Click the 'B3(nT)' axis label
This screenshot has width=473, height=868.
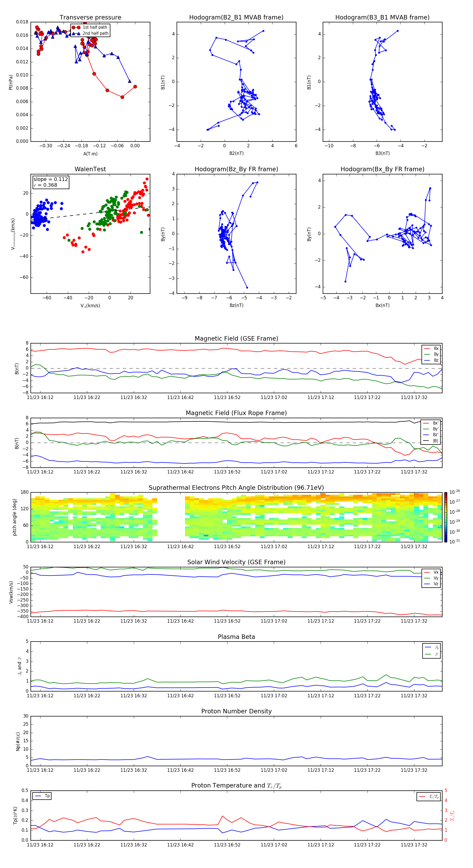[x=382, y=153]
